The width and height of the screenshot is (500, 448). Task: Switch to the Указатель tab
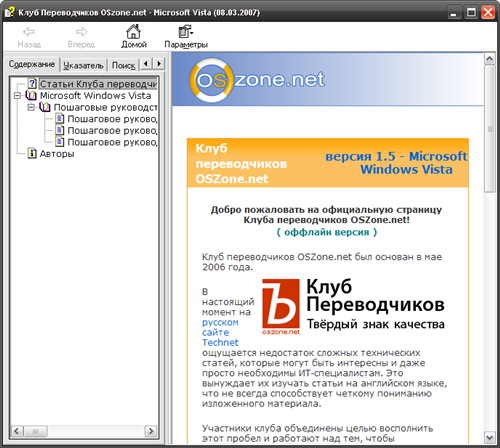click(x=83, y=65)
